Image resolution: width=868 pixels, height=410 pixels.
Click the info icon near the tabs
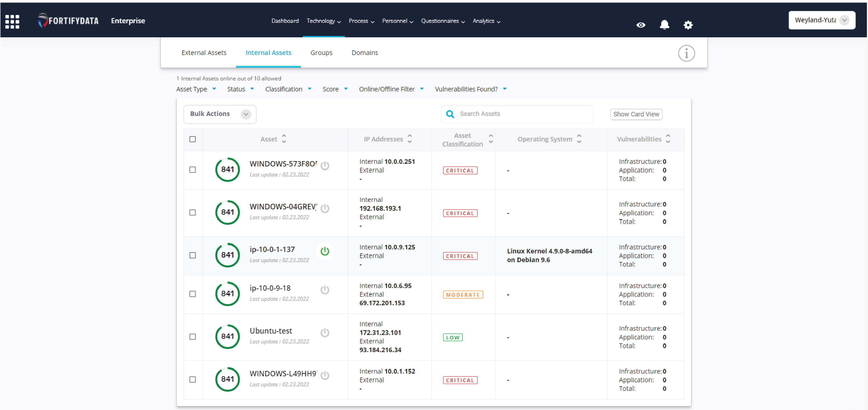tap(687, 53)
